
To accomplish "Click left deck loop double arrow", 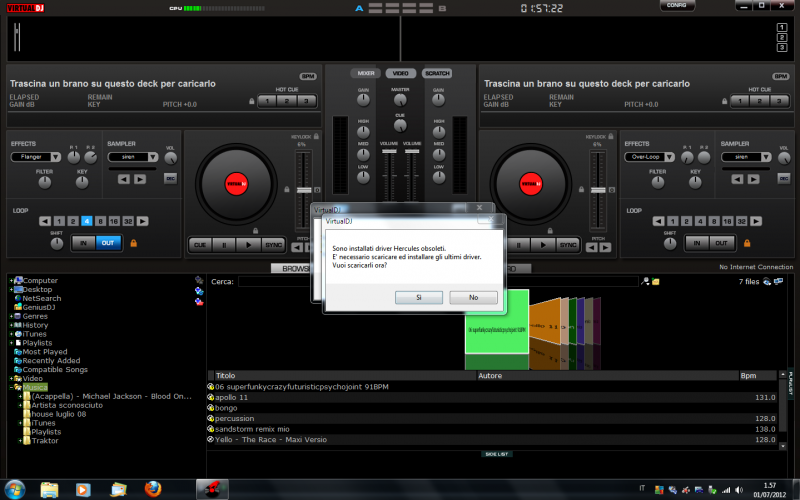I will coord(142,221).
